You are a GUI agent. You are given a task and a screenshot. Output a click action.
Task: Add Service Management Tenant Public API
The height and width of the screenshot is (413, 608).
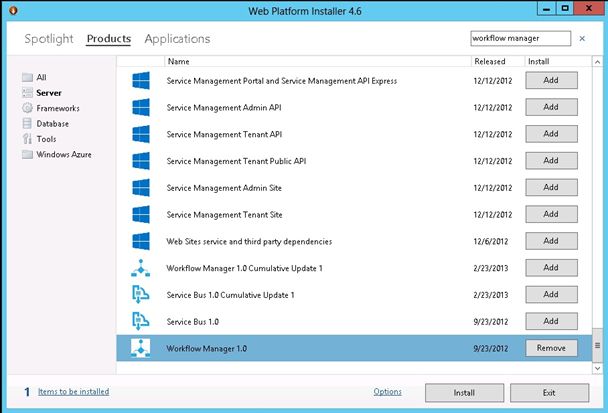click(551, 161)
